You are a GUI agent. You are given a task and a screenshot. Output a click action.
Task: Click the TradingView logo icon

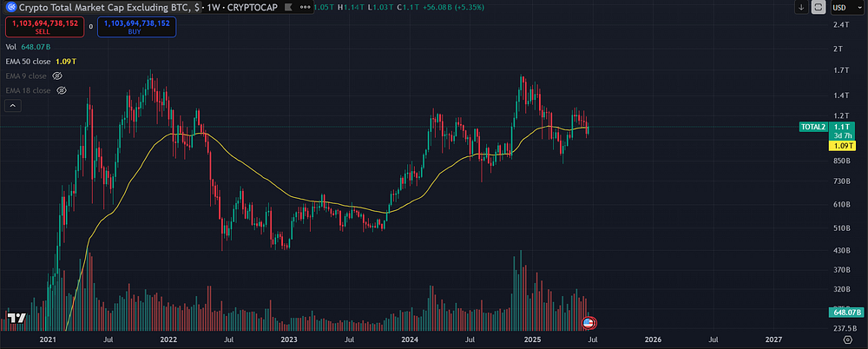pyautogui.click(x=16, y=318)
